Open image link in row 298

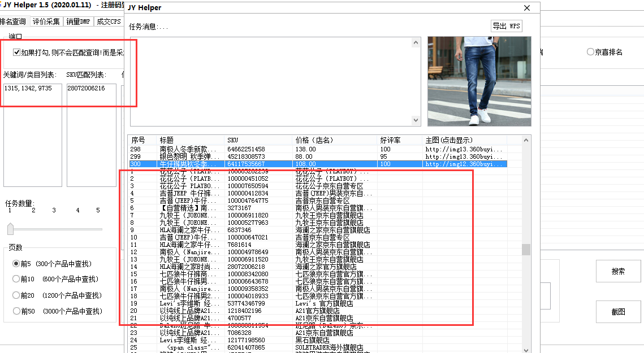coord(464,149)
